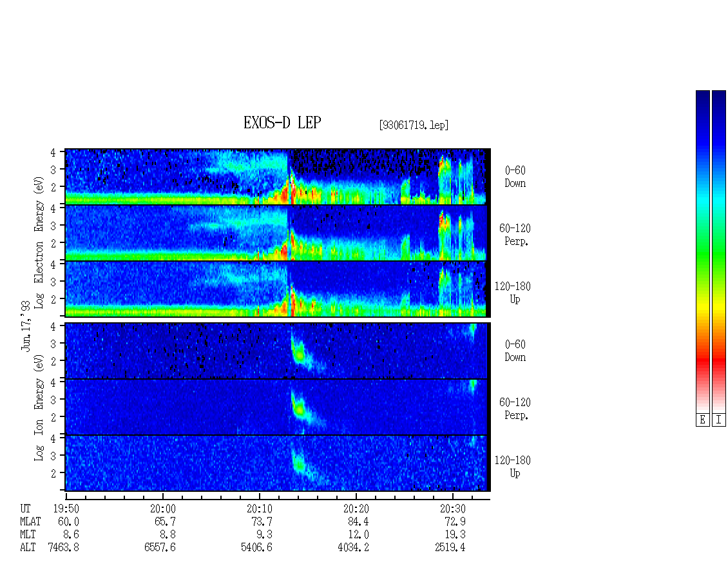Click the ion 0-60 Down spectrogram panel
728x564 pixels.
tap(277, 351)
